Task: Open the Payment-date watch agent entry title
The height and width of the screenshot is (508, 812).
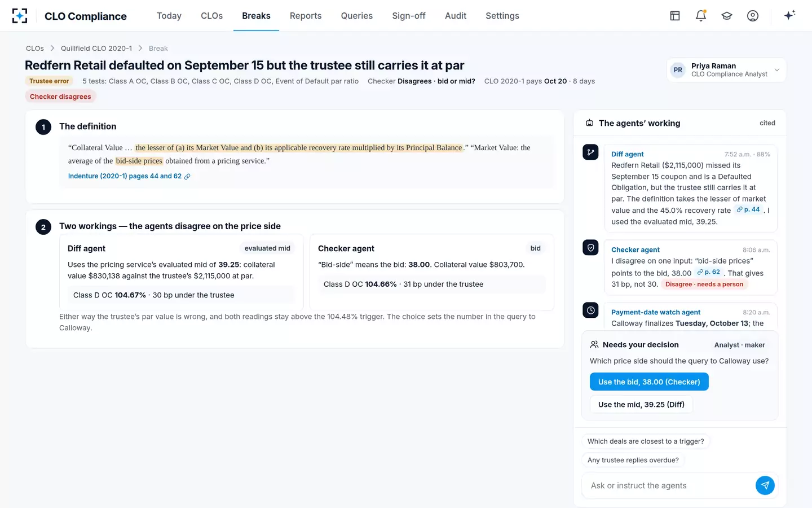Action: click(656, 312)
